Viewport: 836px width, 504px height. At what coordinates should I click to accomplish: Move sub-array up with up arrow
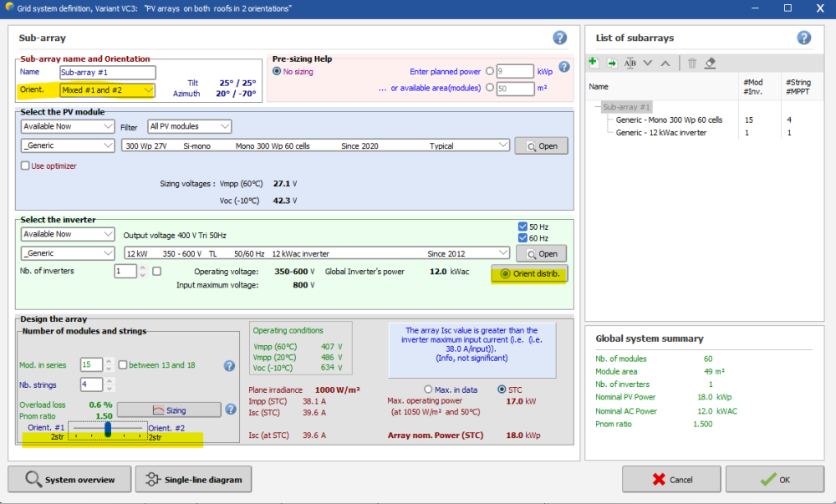point(665,63)
